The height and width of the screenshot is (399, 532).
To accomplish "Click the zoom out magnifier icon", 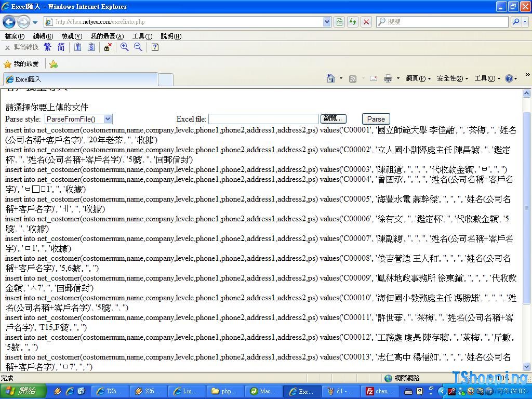I will click(x=138, y=47).
